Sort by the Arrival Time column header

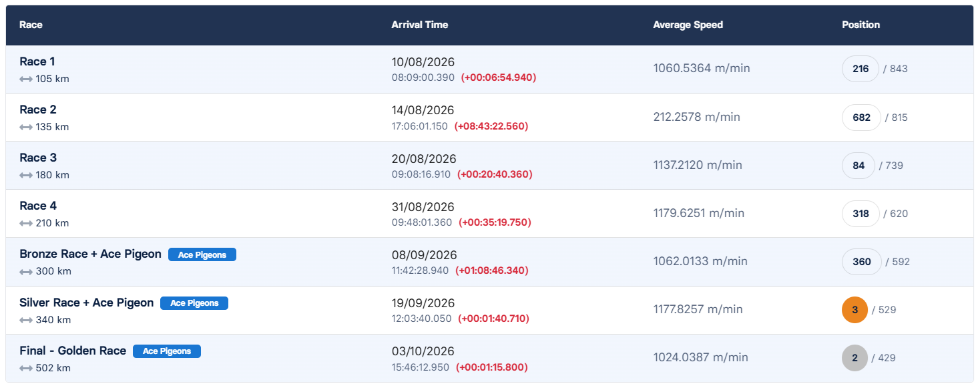pos(420,25)
